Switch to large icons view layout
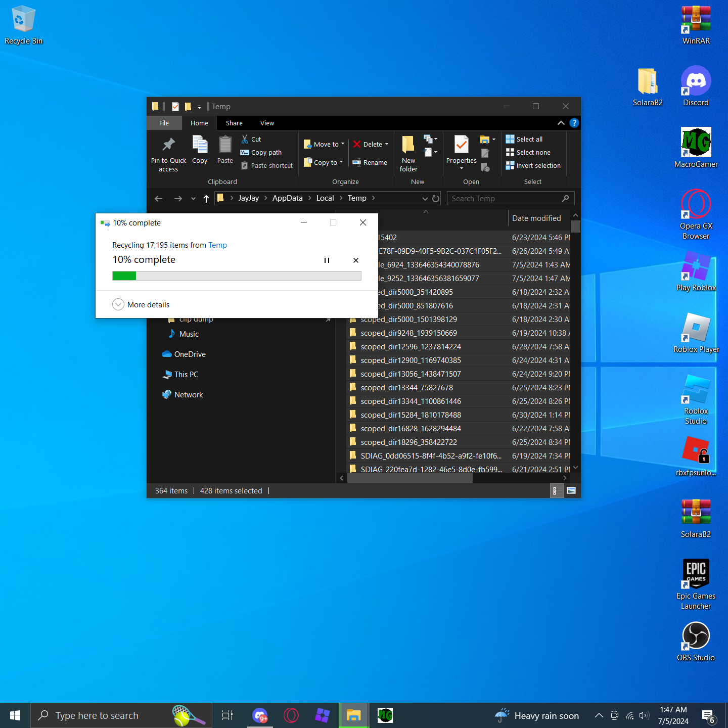This screenshot has width=728, height=728. (x=571, y=490)
